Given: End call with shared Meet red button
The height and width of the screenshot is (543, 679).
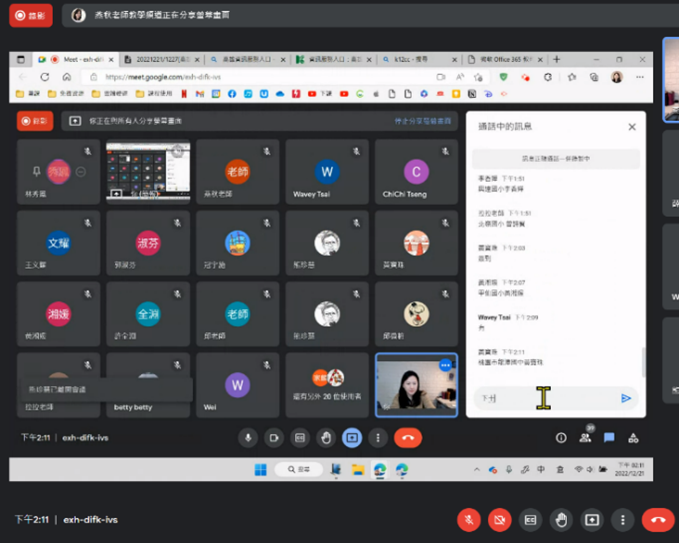Looking at the screenshot, I should pyautogui.click(x=408, y=438).
